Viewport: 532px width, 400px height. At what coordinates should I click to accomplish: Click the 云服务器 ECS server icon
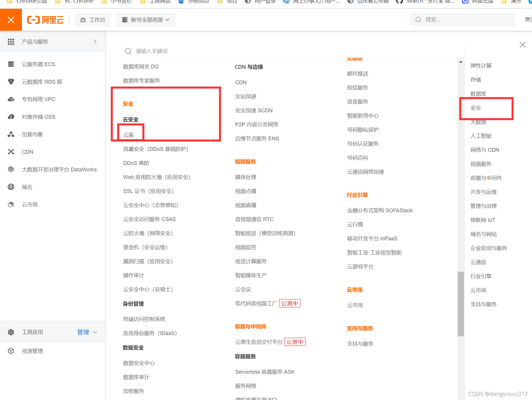point(11,64)
